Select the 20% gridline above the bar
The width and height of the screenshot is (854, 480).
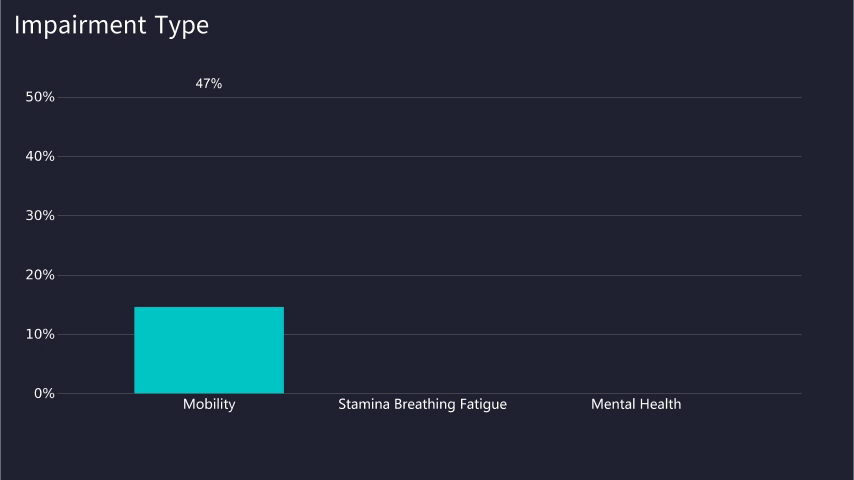click(x=209, y=275)
